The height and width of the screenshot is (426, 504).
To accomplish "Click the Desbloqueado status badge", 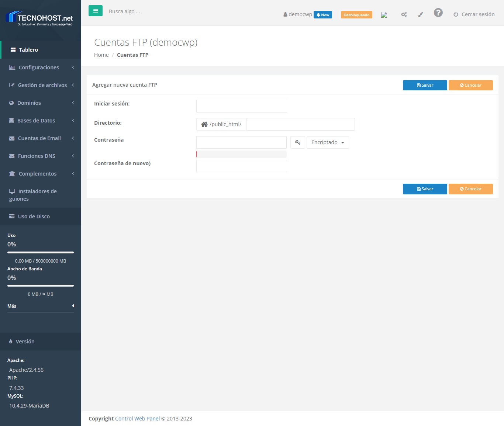I will (x=356, y=15).
